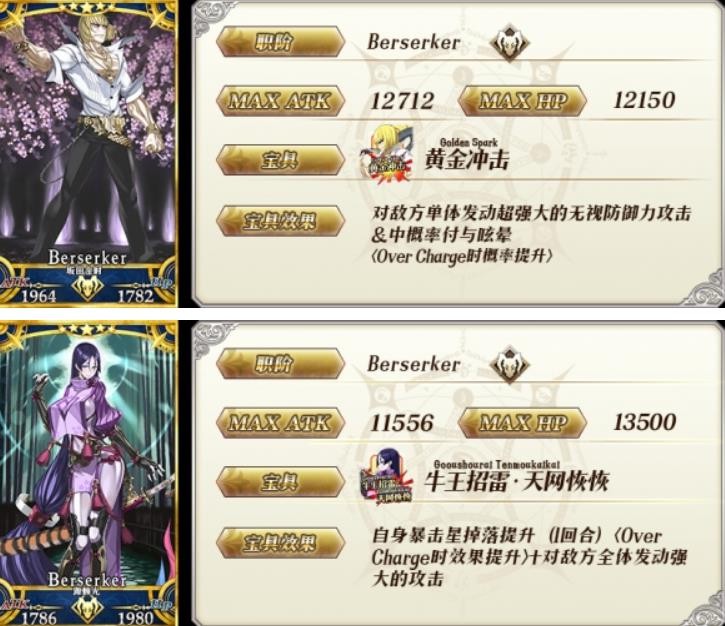Click the bottom MAX ATK label
Screen dimensions: 725x626
pos(281,423)
